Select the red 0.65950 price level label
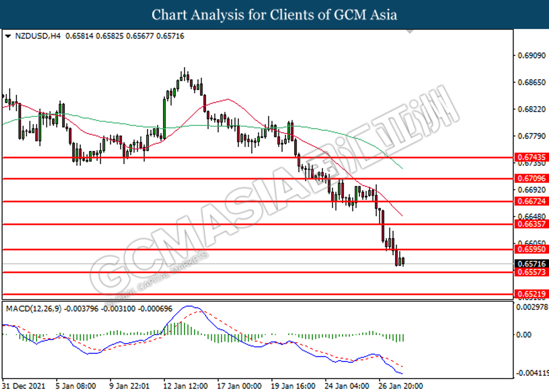Image resolution: width=549 pixels, height=392 pixels. pyautogui.click(x=531, y=249)
